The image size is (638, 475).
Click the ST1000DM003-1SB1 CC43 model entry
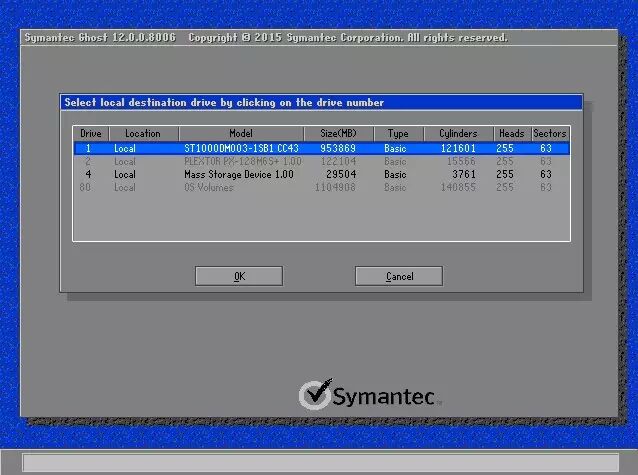(x=241, y=148)
